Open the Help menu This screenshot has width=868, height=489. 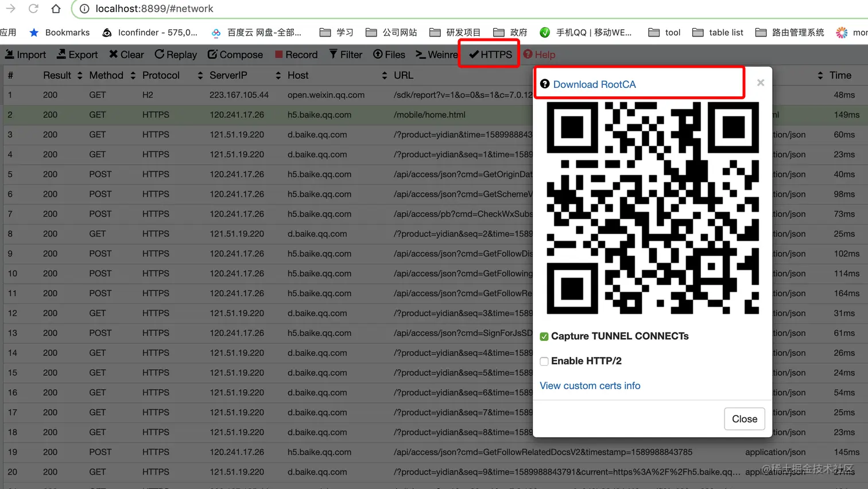[539, 55]
